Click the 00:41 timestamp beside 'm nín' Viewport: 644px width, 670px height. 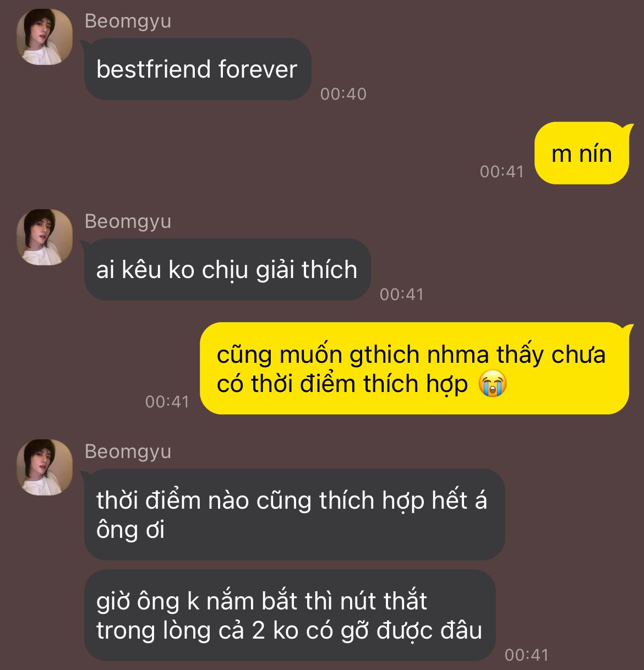coord(501,171)
